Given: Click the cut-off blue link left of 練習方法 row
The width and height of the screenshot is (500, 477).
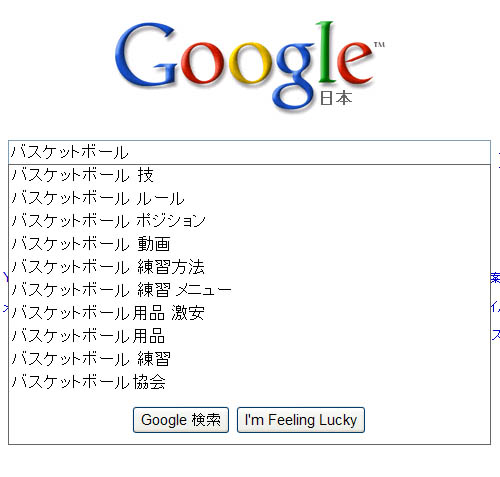Looking at the screenshot, I should pyautogui.click(x=5, y=277).
